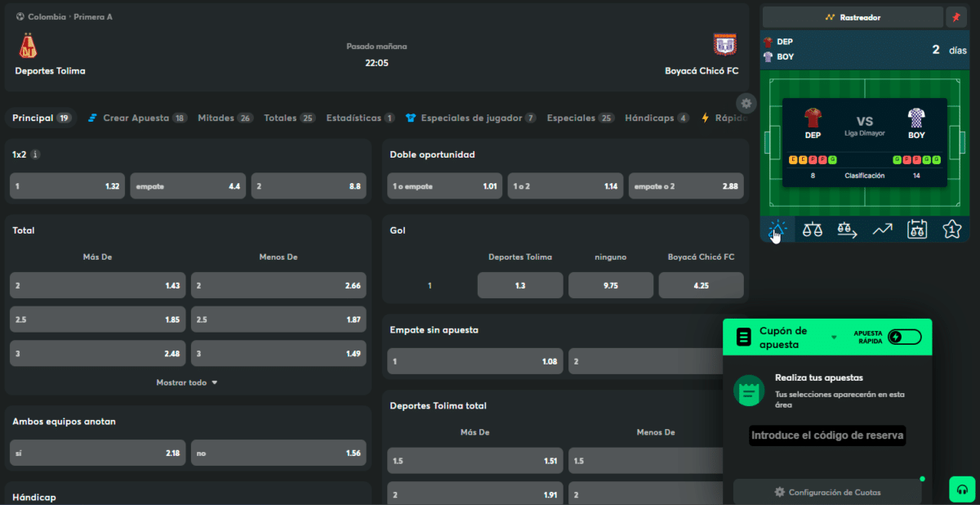Choose Menos De 3 at 1.49
Image resolution: width=980 pixels, height=505 pixels.
pyautogui.click(x=278, y=354)
